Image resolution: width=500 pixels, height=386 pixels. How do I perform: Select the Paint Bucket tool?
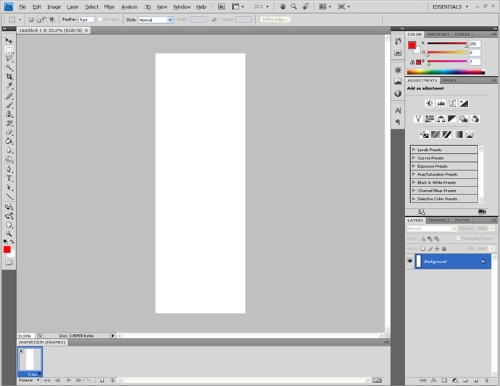[x=9, y=141]
